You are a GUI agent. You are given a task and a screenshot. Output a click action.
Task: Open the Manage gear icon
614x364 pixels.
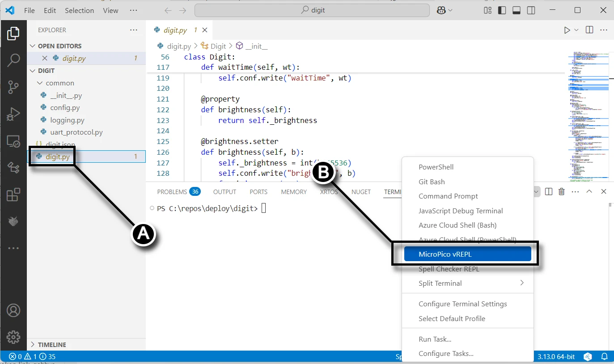pyautogui.click(x=13, y=337)
